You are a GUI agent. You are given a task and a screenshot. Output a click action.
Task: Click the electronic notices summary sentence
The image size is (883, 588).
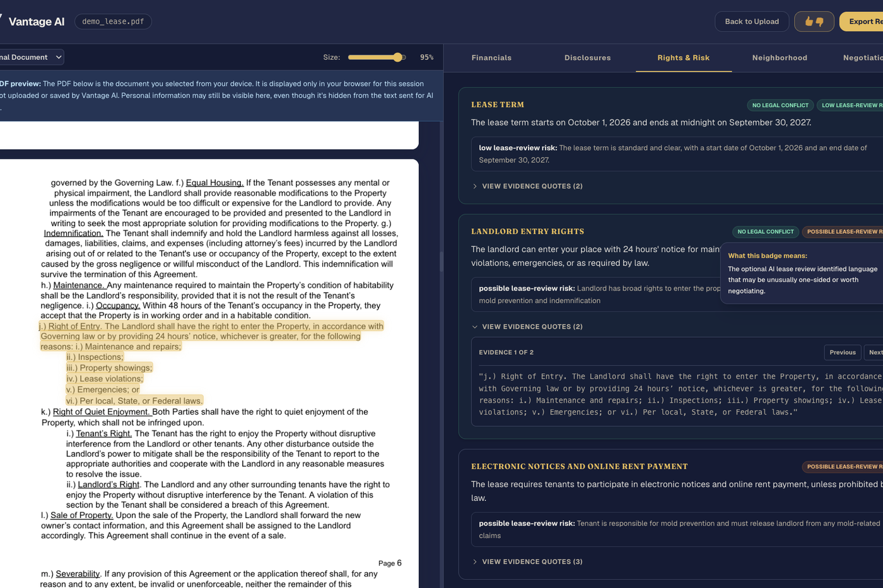click(677, 491)
